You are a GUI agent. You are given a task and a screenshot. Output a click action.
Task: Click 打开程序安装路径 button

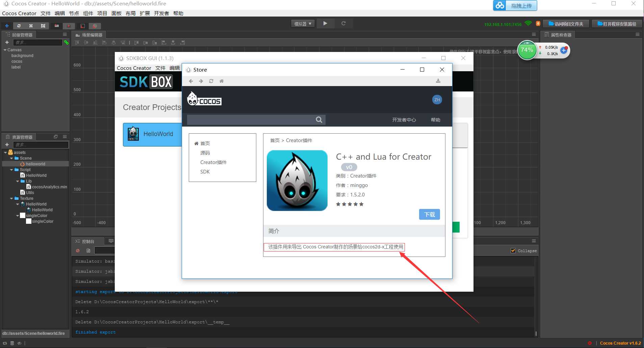tap(617, 24)
